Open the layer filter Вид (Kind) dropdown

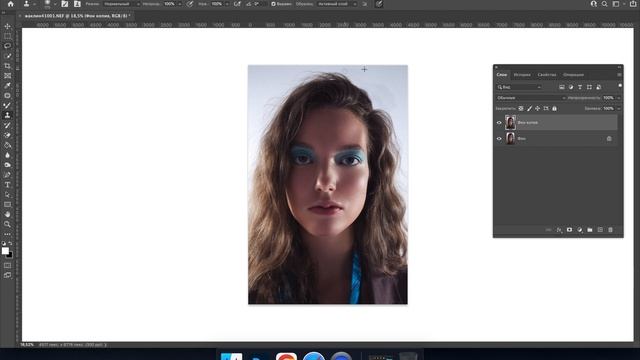pos(519,87)
